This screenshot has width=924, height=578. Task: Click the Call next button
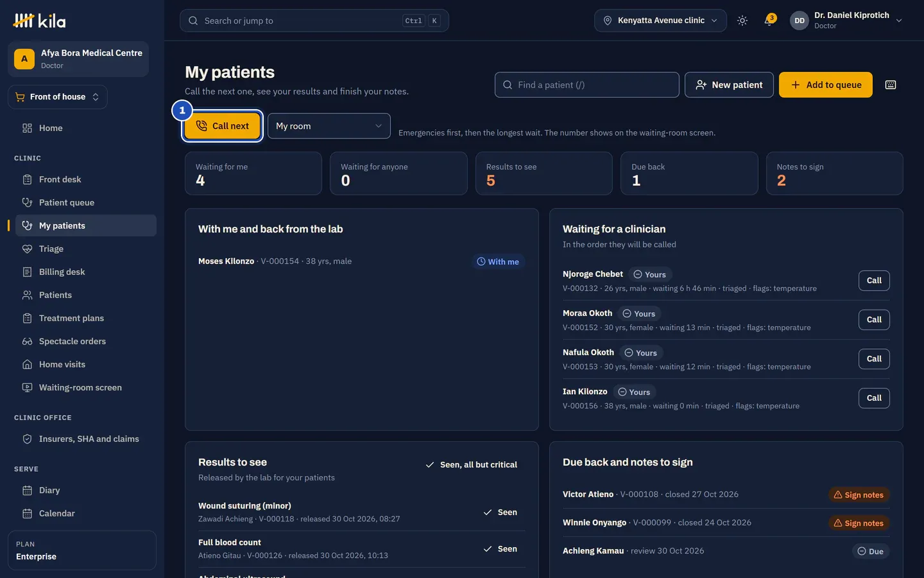[x=222, y=126]
